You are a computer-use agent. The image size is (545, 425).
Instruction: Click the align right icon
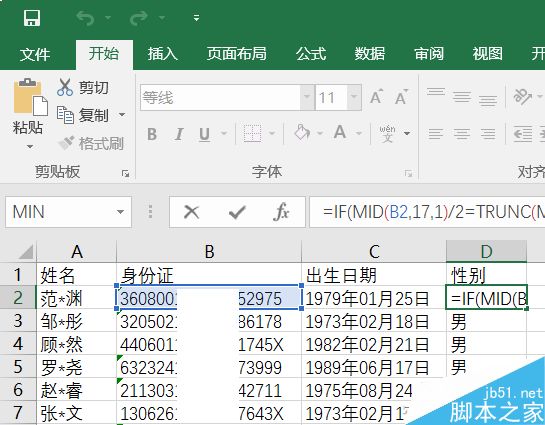(488, 133)
